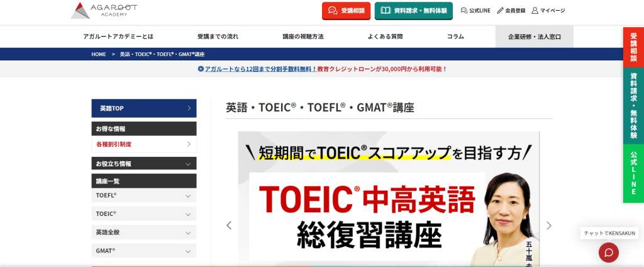Screen dimensions: 644x267
Task: Expand the お役立ち情報 section
Action: (144, 164)
